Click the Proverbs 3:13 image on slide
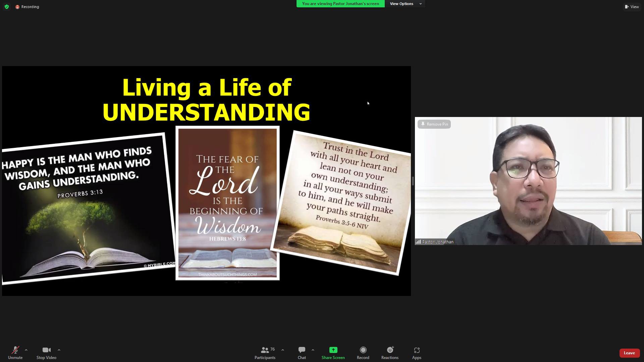 88,209
